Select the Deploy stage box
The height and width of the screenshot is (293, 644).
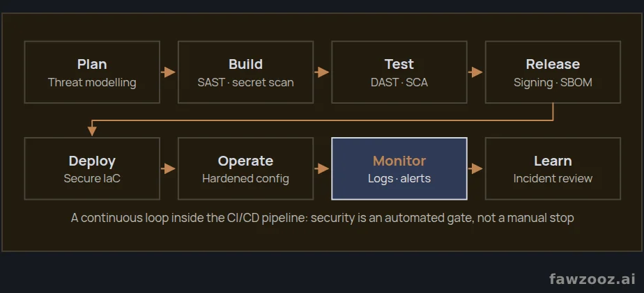coord(92,168)
